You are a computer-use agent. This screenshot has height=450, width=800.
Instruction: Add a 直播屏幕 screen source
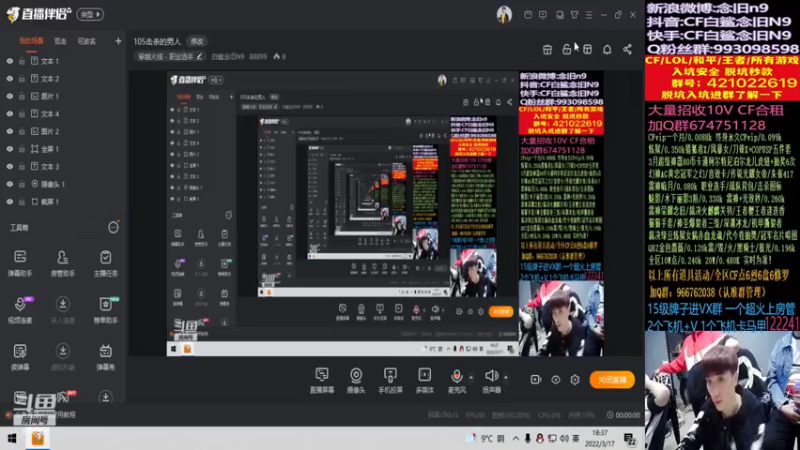(x=322, y=381)
